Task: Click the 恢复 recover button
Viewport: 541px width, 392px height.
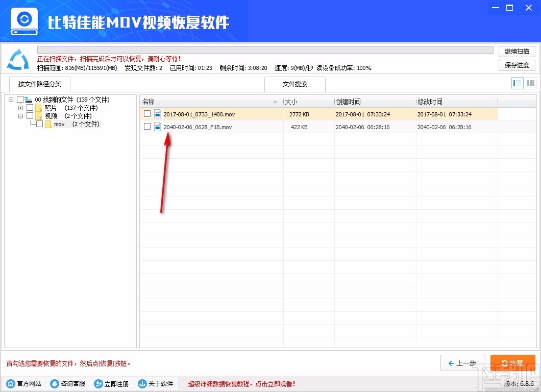Action: (x=513, y=362)
